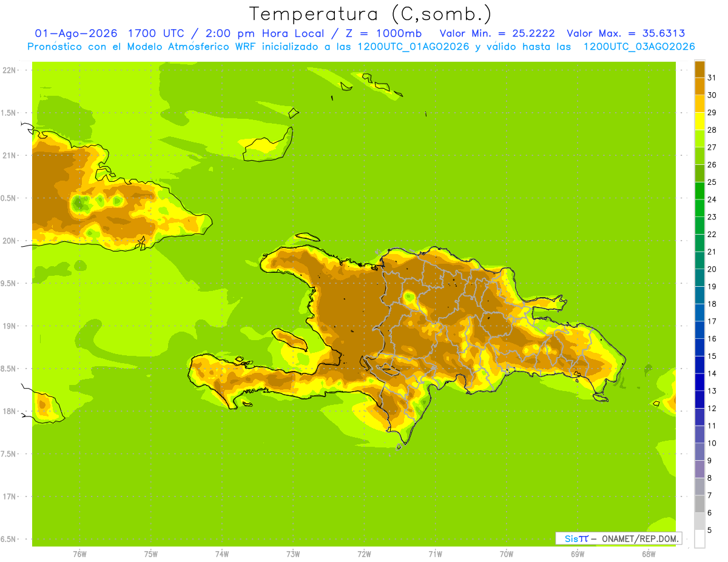
Task: Click the legend value 5
Action: pos(710,530)
